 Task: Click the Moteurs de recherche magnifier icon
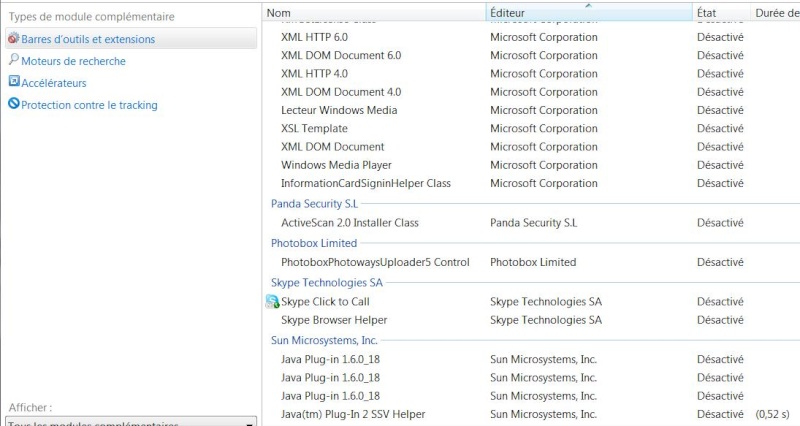tap(14, 60)
